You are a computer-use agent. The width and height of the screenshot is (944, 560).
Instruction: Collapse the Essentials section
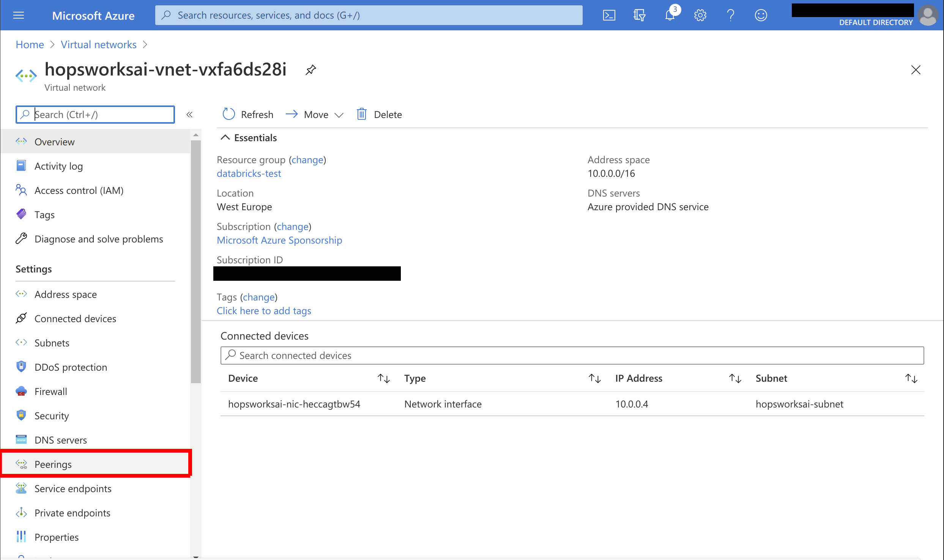[225, 138]
